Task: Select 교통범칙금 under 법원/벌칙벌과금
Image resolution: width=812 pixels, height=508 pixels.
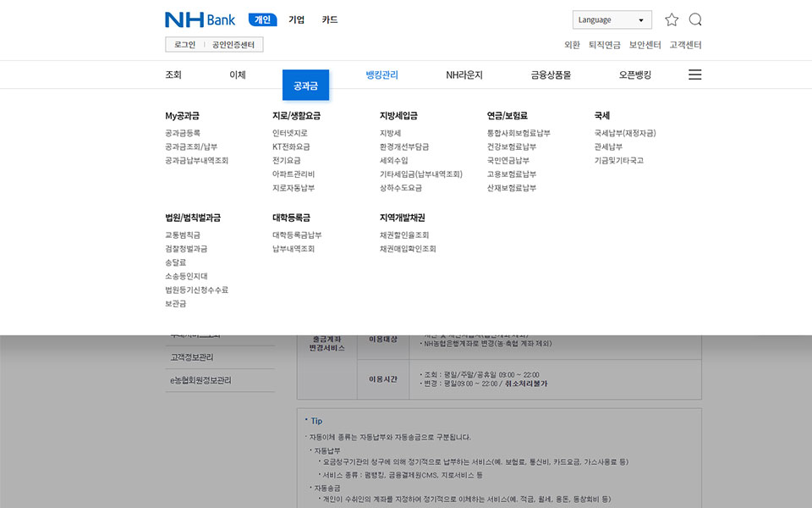Action: tap(183, 235)
